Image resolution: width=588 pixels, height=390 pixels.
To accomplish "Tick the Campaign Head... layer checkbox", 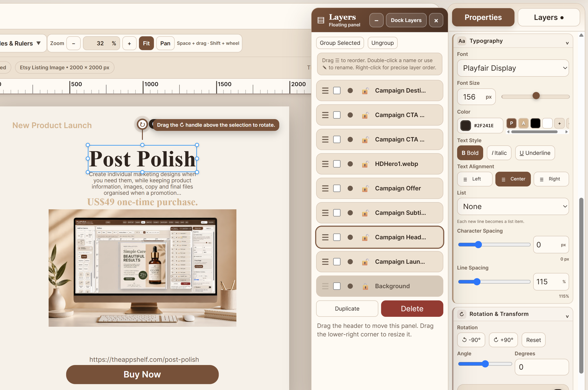I will point(337,237).
